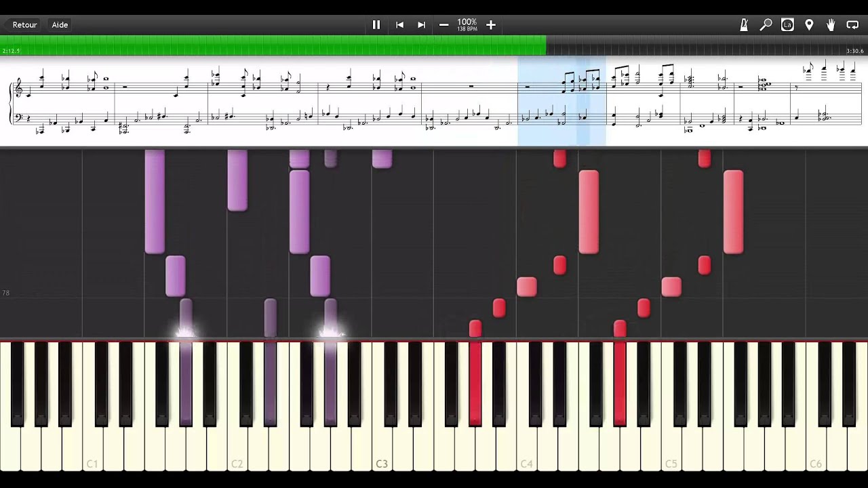The image size is (868, 488).
Task: Toggle the loop icon
Action: [x=852, y=24]
